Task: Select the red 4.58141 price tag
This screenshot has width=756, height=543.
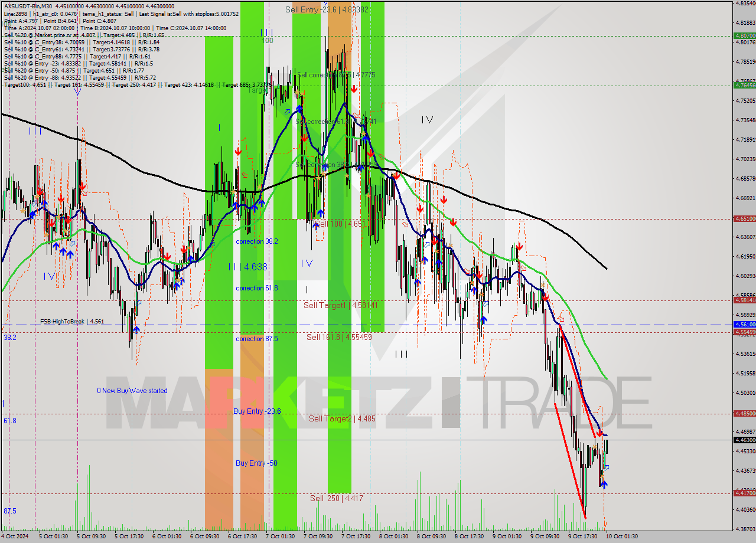Action: [x=744, y=300]
